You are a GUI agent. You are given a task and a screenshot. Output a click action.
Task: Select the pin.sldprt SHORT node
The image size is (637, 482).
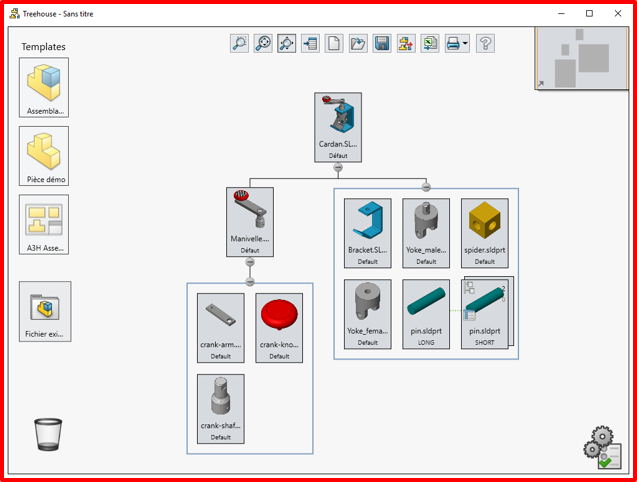[x=485, y=314]
